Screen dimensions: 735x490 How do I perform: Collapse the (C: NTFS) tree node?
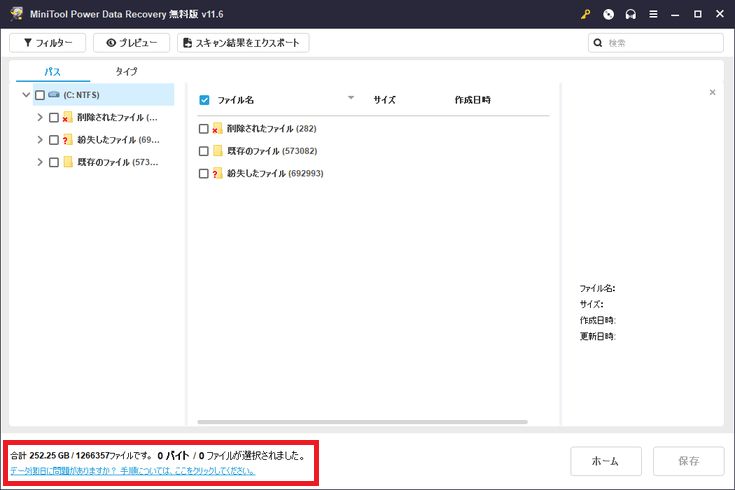click(x=26, y=95)
